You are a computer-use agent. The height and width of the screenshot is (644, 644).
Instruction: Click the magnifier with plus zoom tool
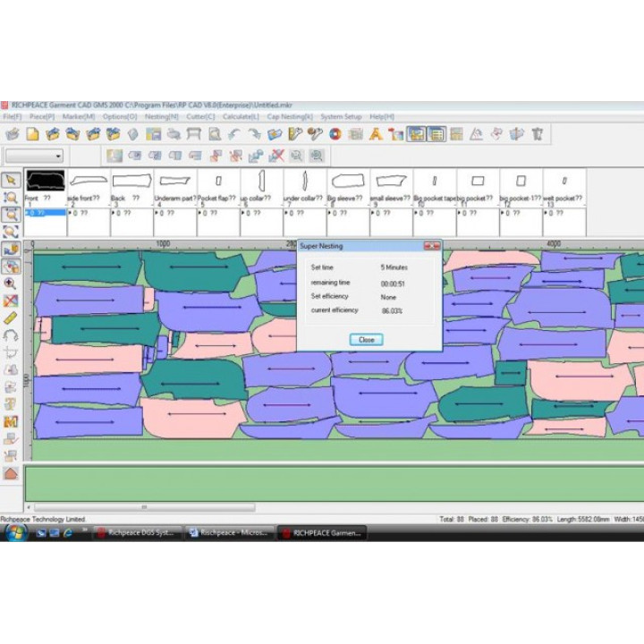(x=10, y=283)
